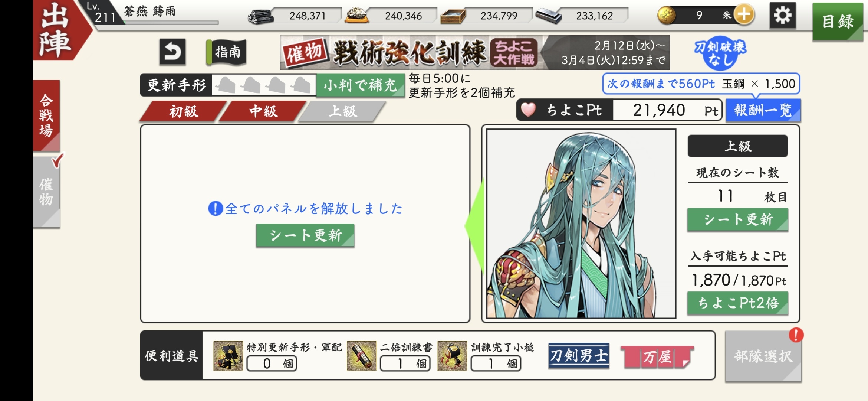Open the 目録 menu button
The width and height of the screenshot is (868, 401).
838,22
